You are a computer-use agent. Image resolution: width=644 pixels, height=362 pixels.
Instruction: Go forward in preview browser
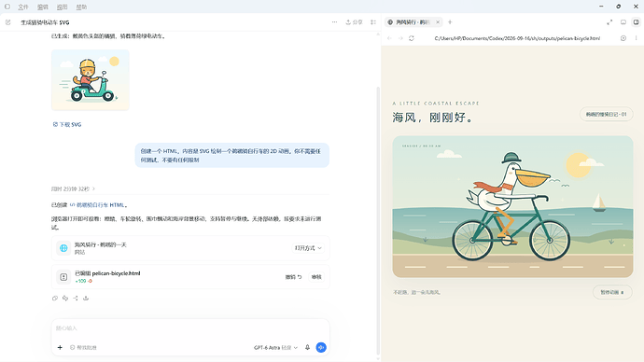[400, 38]
